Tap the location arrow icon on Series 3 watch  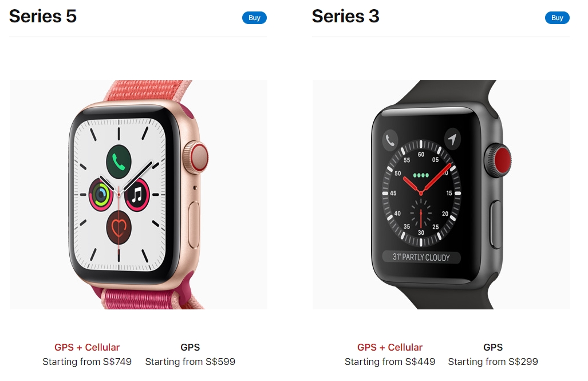452,139
